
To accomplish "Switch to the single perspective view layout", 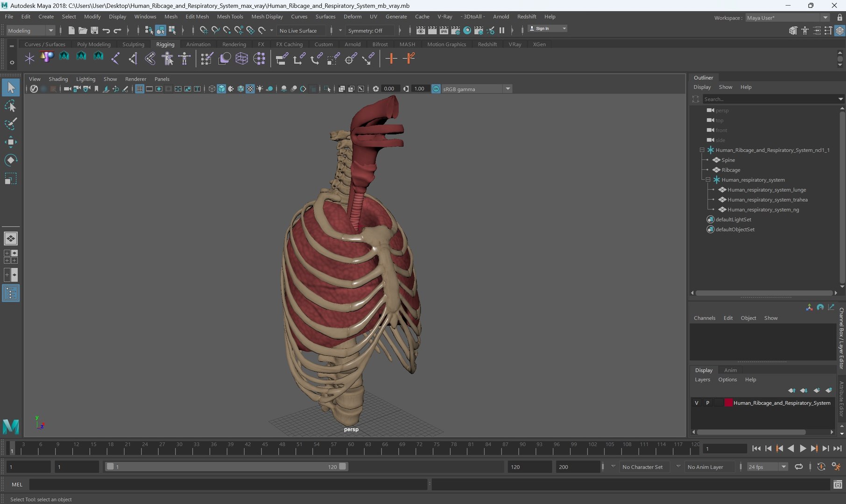I will coord(11,238).
